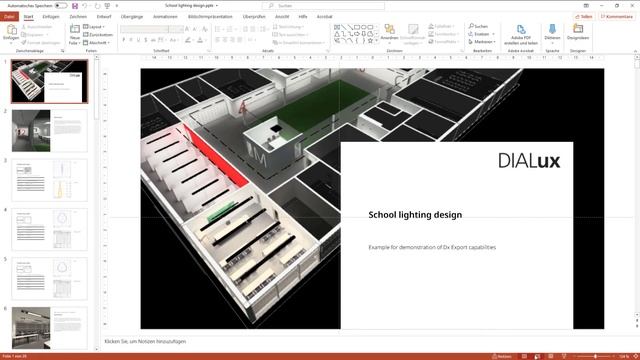The image size is (640, 360).
Task: Click the align left paragraph icon
Action: tap(218, 40)
